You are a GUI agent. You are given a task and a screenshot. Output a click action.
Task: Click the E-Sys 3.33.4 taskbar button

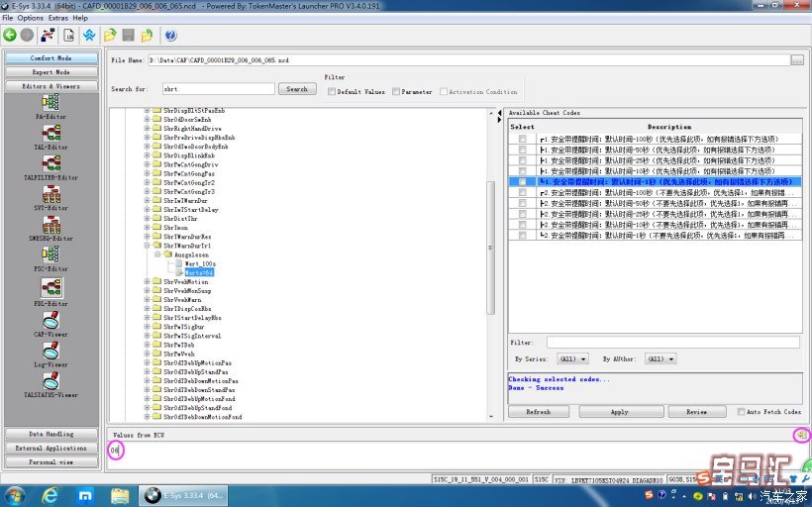[183, 496]
